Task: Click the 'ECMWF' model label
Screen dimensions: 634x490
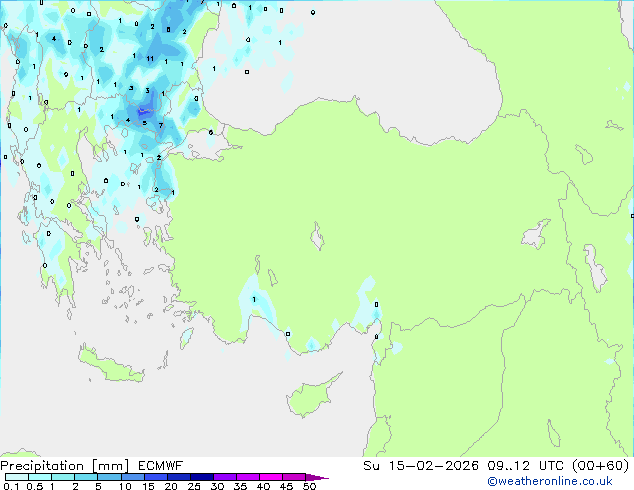Action: tap(160, 466)
